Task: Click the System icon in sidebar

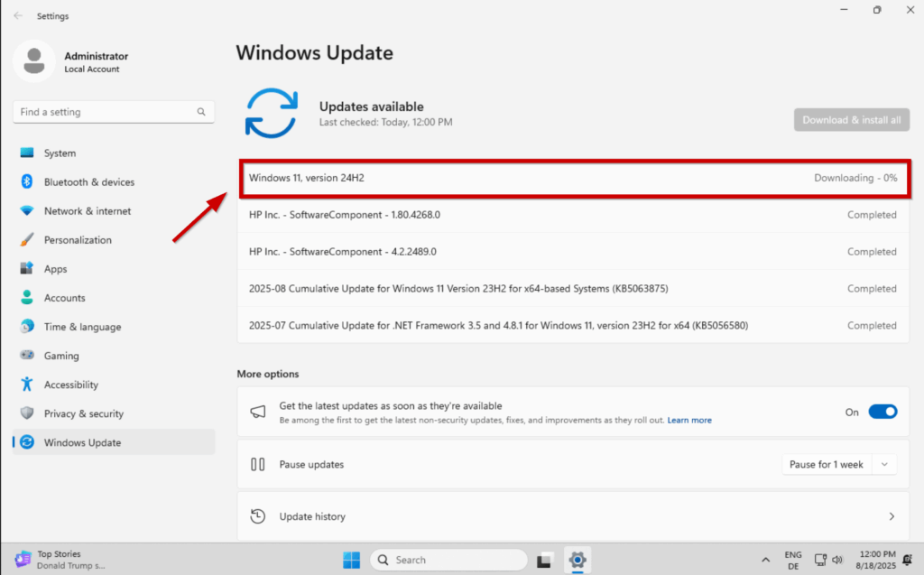Action: tap(27, 153)
